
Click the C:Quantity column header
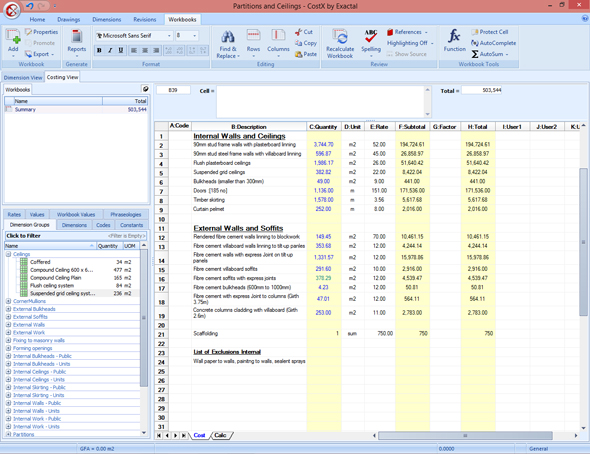tap(323, 127)
